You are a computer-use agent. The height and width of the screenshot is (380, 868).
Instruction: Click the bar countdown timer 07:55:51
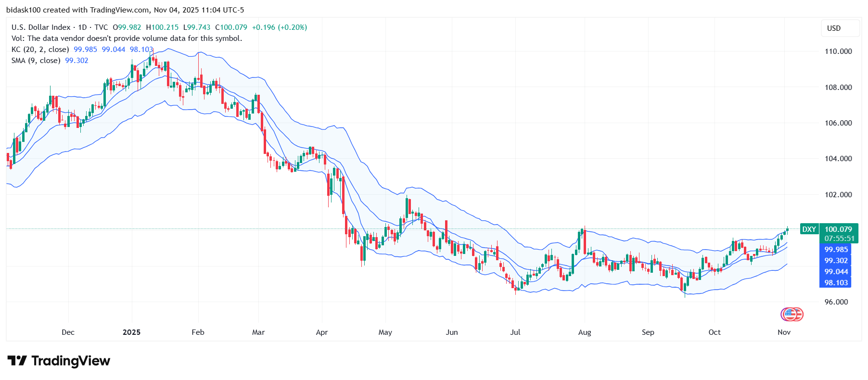[839, 239]
